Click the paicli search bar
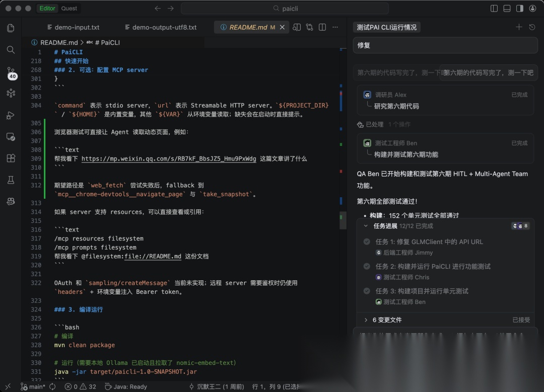 click(285, 9)
